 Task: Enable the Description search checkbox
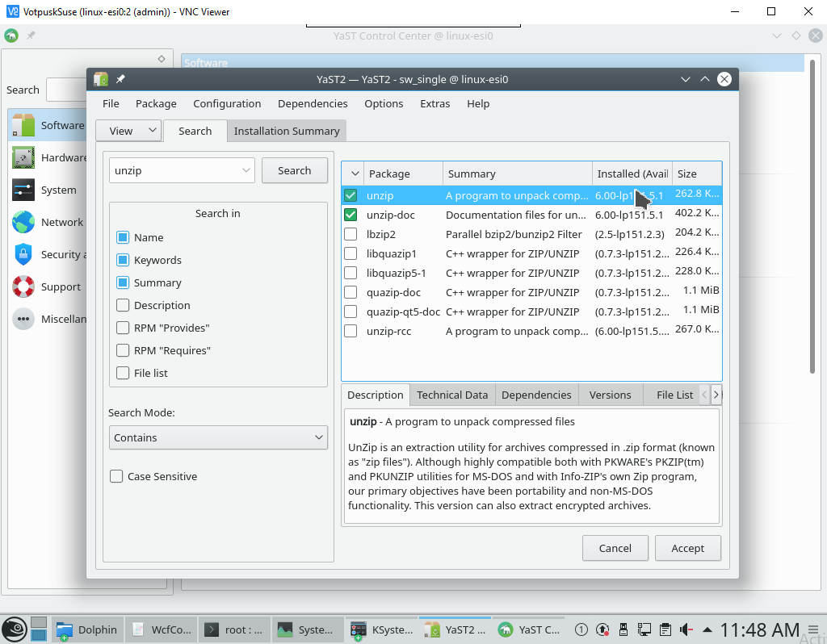point(123,305)
